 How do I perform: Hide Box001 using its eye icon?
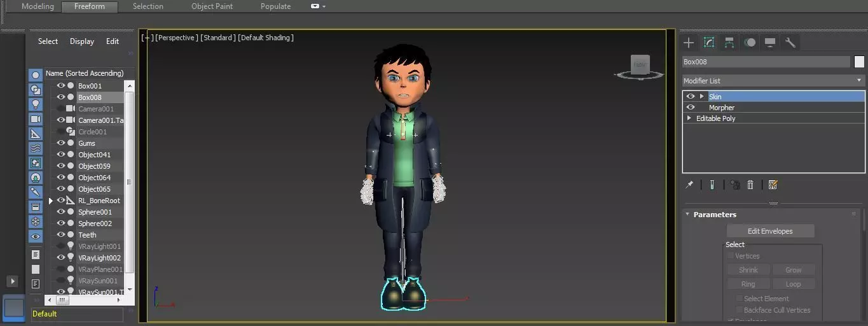tap(61, 86)
